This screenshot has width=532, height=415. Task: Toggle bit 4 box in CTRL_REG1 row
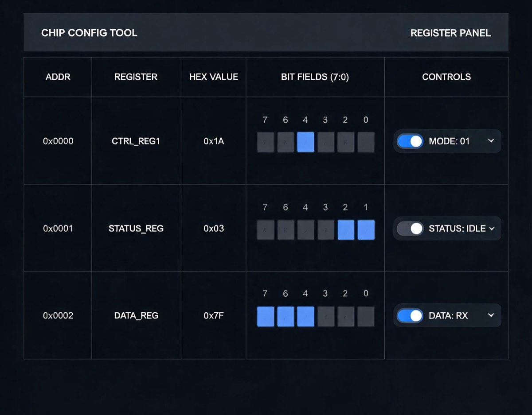click(305, 142)
